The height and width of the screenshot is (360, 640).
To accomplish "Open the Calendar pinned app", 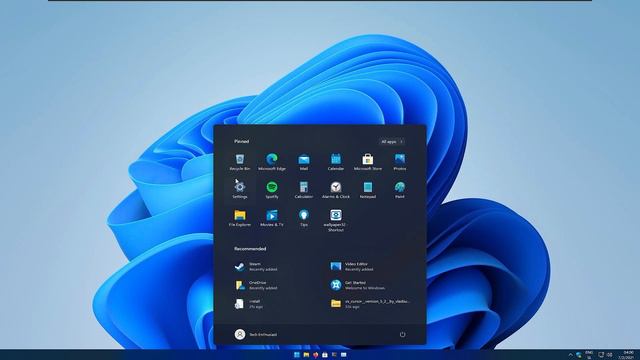I will coord(336,162).
